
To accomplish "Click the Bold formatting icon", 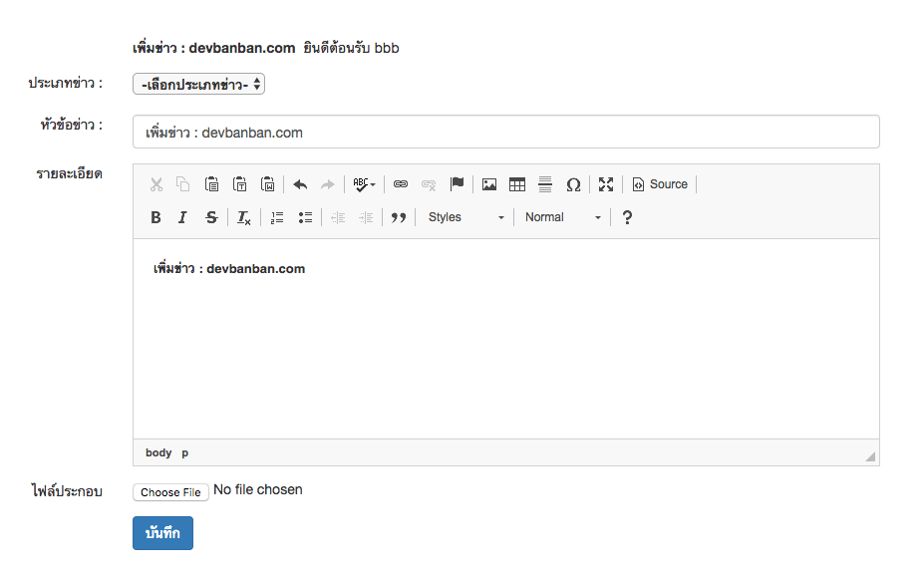I will [x=155, y=217].
